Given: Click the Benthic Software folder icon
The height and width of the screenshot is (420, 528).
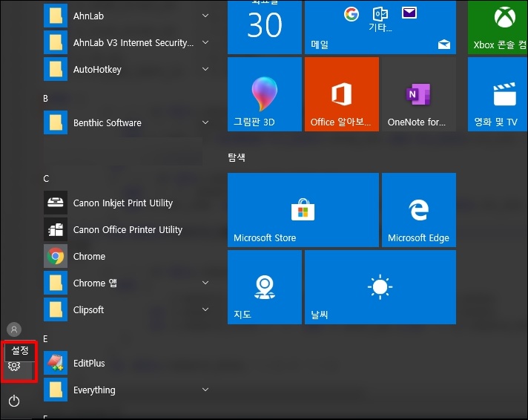Looking at the screenshot, I should coord(56,122).
